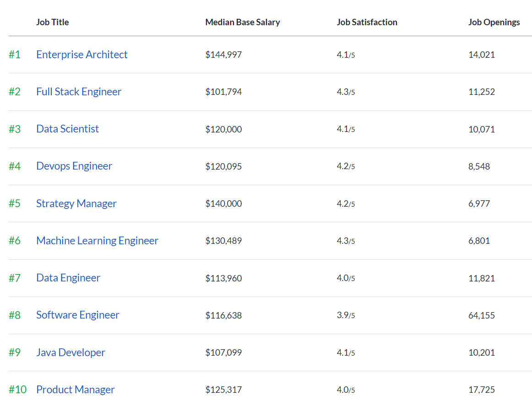Open the Machine Learning Engineer link
Screen dimensions: 532x407
click(97, 240)
